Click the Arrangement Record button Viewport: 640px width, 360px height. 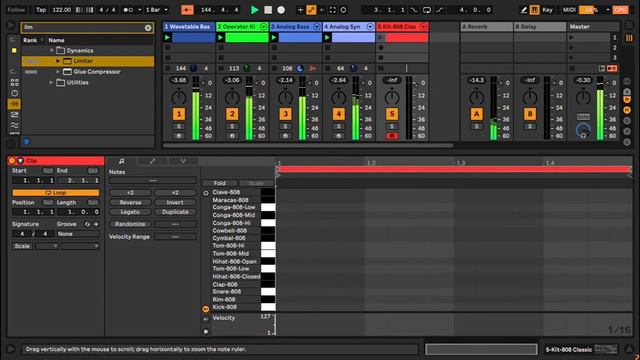[281, 10]
